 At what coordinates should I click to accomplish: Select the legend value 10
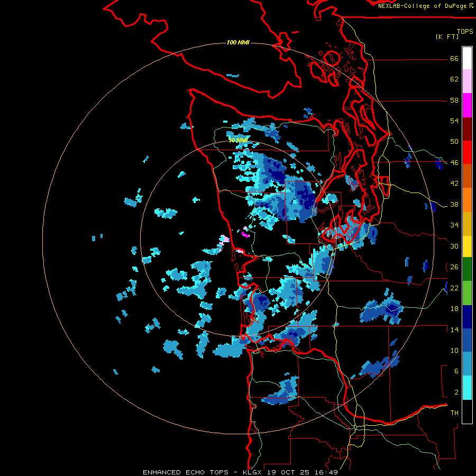click(x=454, y=351)
